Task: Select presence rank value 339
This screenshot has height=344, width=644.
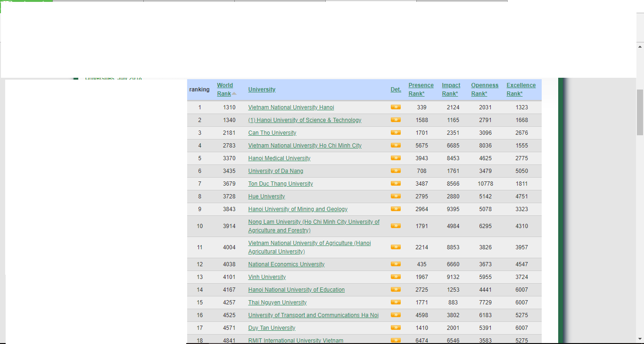Action: pyautogui.click(x=421, y=107)
